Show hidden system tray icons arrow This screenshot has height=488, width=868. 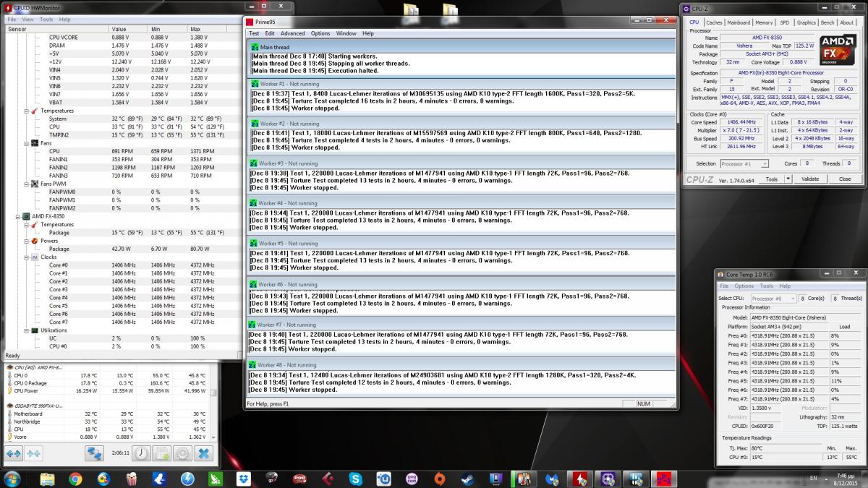pos(826,478)
